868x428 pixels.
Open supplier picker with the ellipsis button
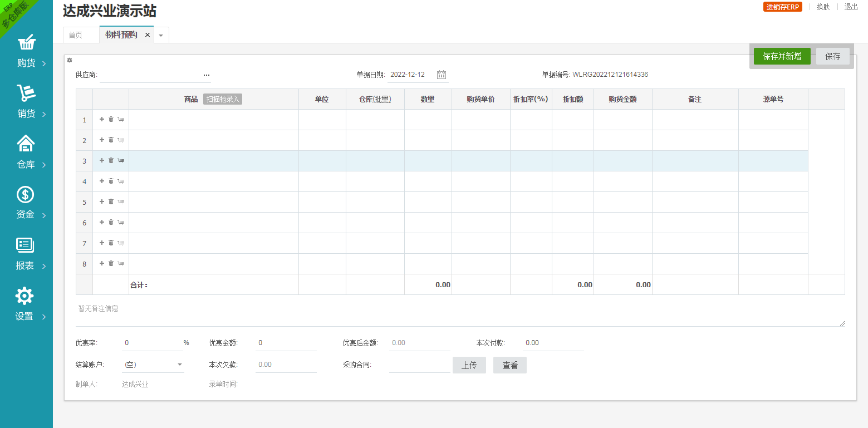click(207, 75)
